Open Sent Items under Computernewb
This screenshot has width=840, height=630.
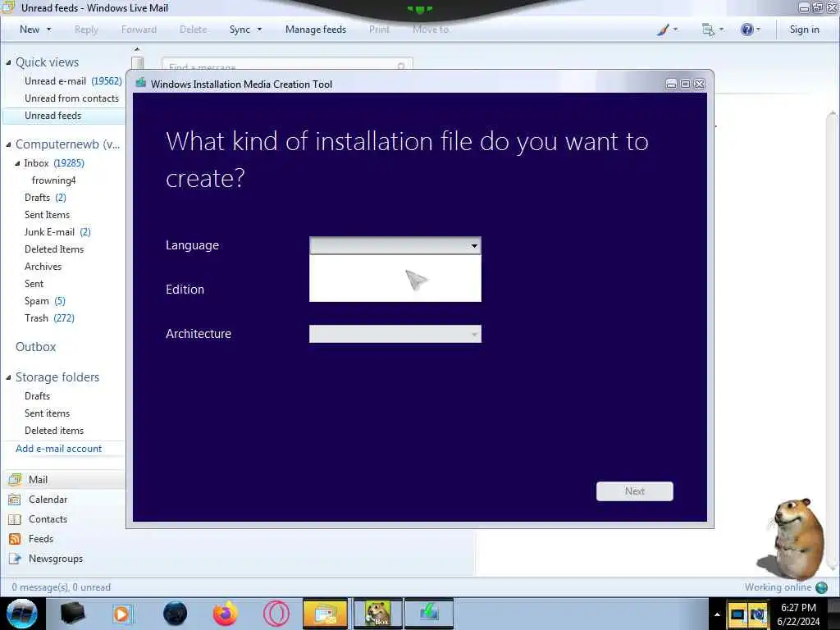47,214
